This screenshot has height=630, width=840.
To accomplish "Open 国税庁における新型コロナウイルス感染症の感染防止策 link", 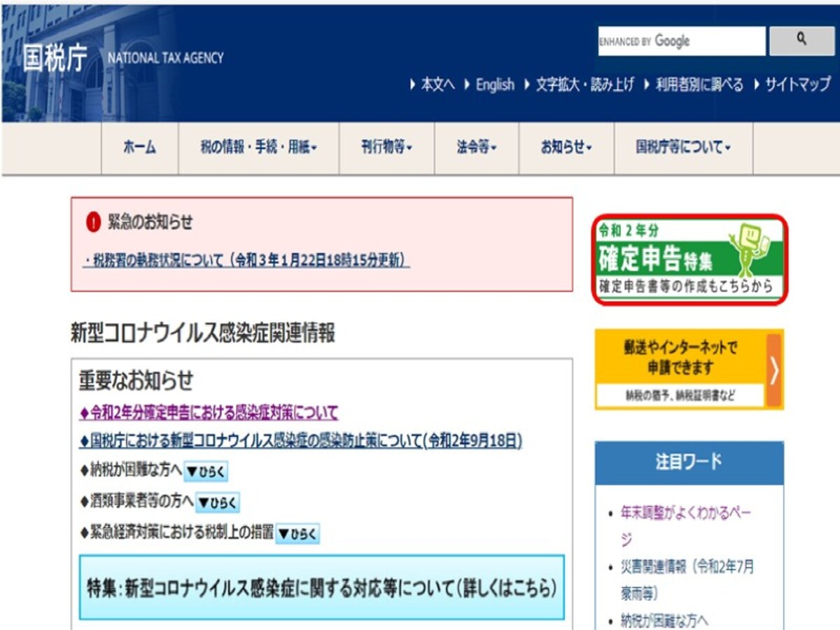I will click(x=301, y=440).
